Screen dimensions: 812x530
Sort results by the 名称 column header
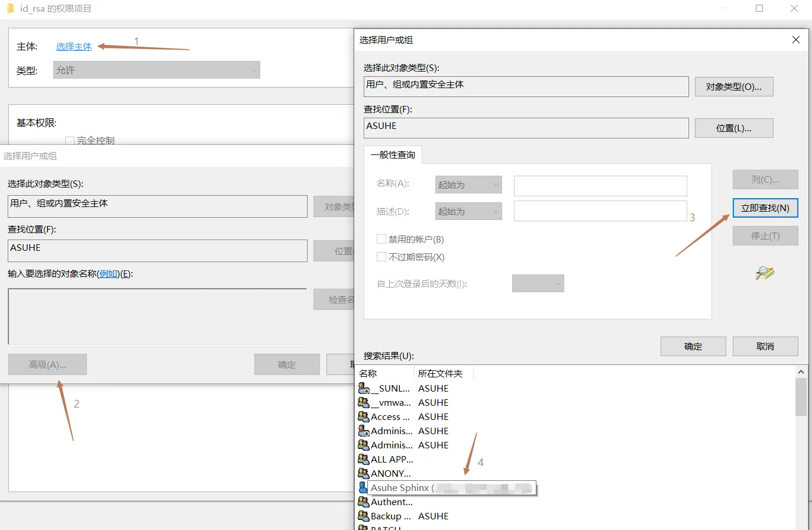tap(386, 373)
